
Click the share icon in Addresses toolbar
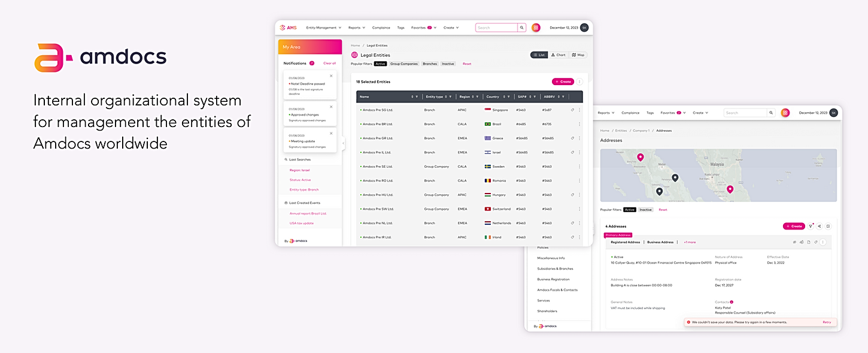[x=820, y=226]
